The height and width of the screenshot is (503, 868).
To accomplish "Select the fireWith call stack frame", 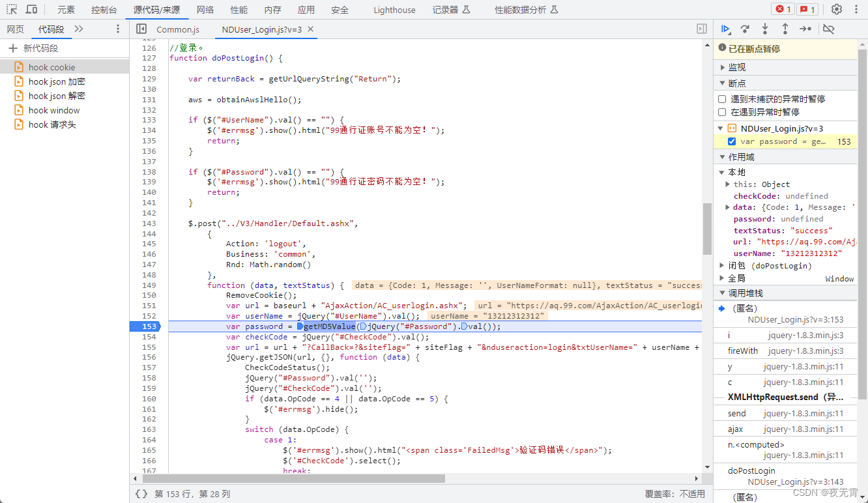I will [785, 351].
